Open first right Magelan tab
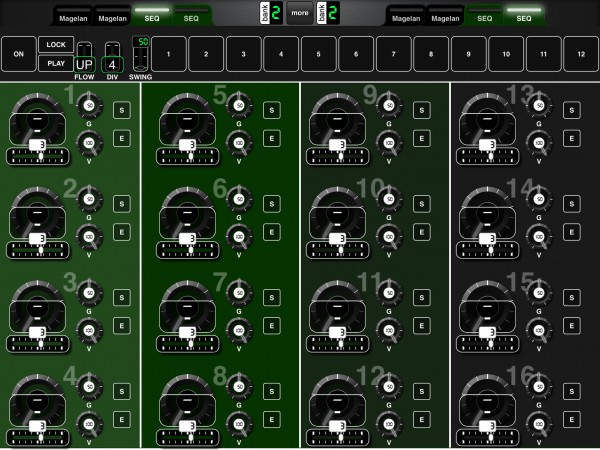This screenshot has height=450, width=600. pyautogui.click(x=406, y=16)
